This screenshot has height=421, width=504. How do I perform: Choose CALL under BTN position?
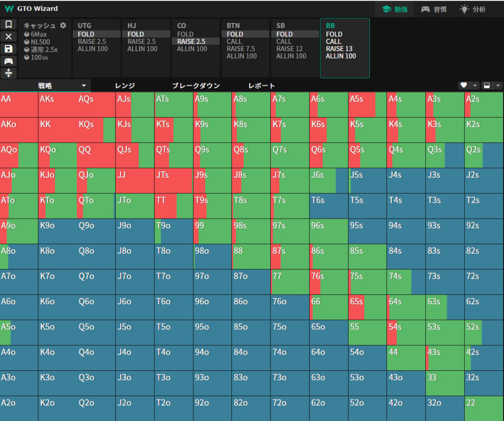(235, 41)
